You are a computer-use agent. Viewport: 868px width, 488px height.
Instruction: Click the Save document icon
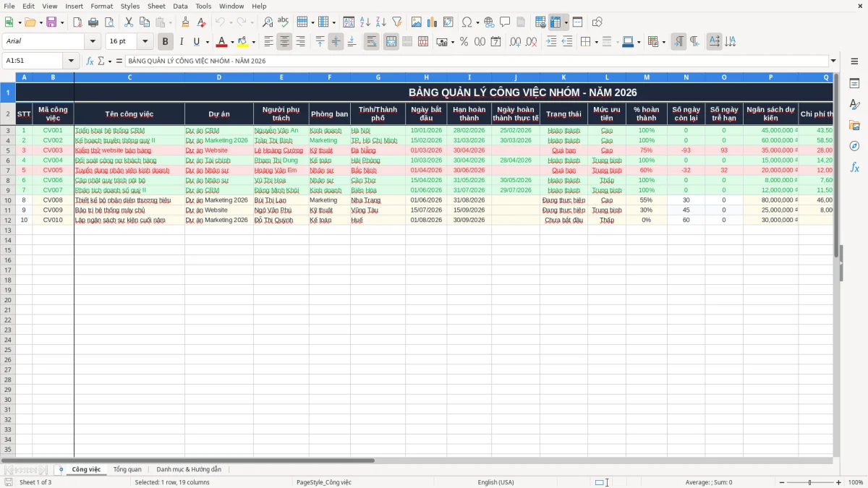[x=51, y=22]
